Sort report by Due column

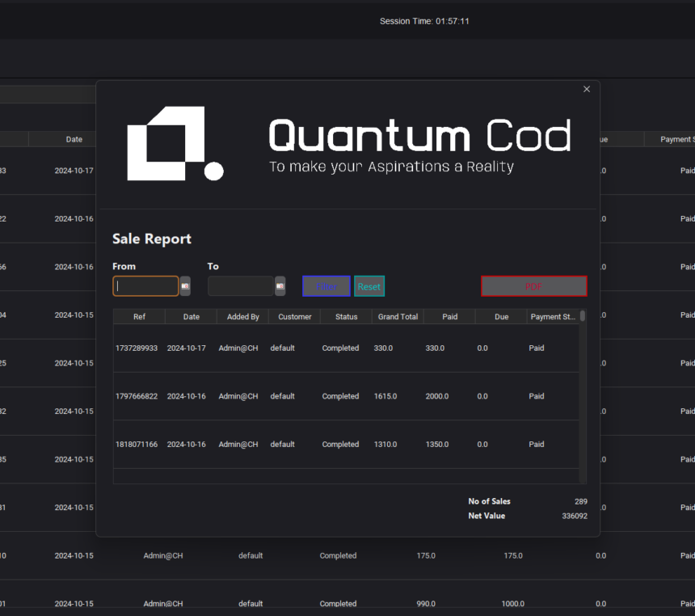pos(501,317)
